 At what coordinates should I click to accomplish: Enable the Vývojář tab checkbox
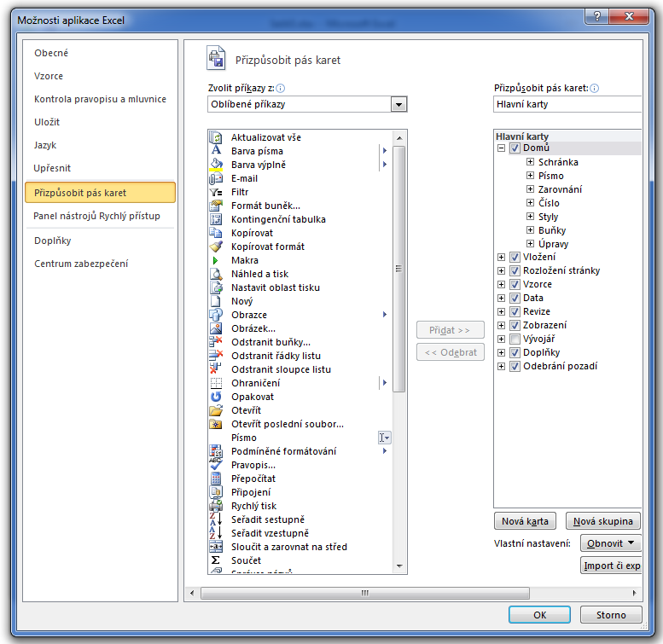coord(515,339)
